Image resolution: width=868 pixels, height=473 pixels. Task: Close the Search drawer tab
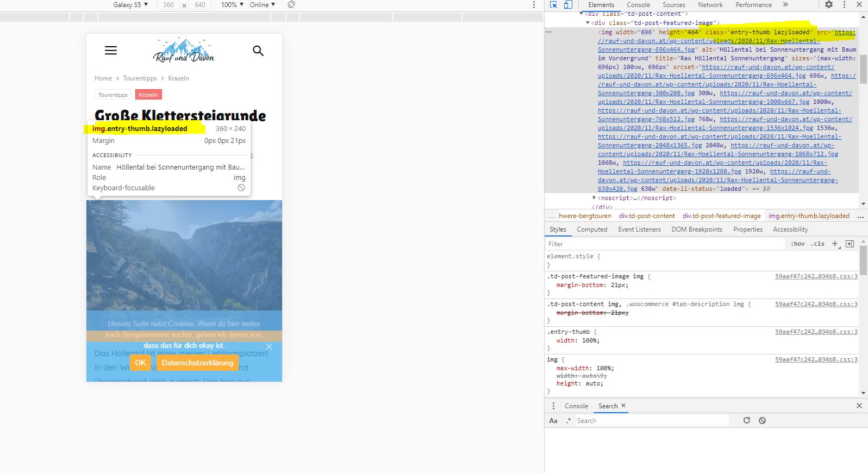[x=623, y=406]
